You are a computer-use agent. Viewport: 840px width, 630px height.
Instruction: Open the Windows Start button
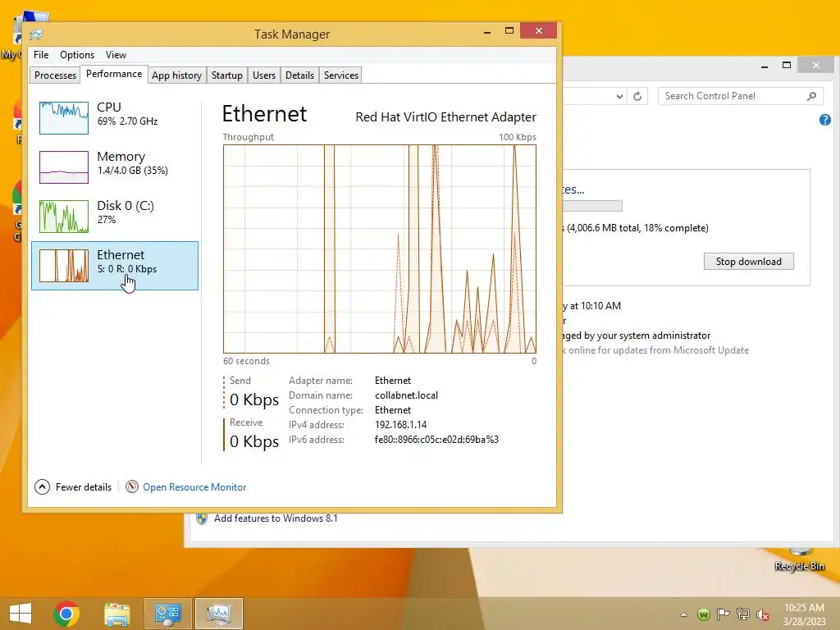click(x=21, y=614)
